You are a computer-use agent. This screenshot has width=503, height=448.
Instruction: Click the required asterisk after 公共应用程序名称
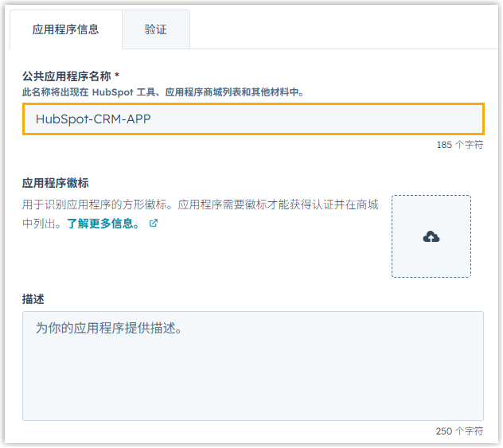pos(117,76)
